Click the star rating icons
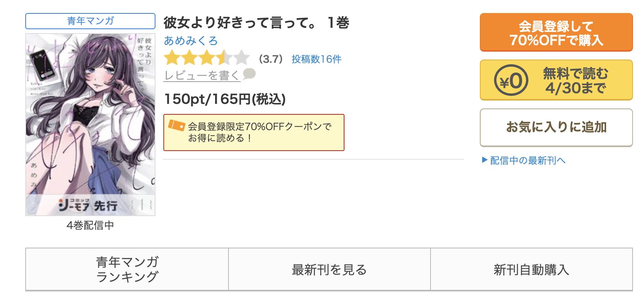Screen dimensions: 644x306 pyautogui.click(x=207, y=58)
